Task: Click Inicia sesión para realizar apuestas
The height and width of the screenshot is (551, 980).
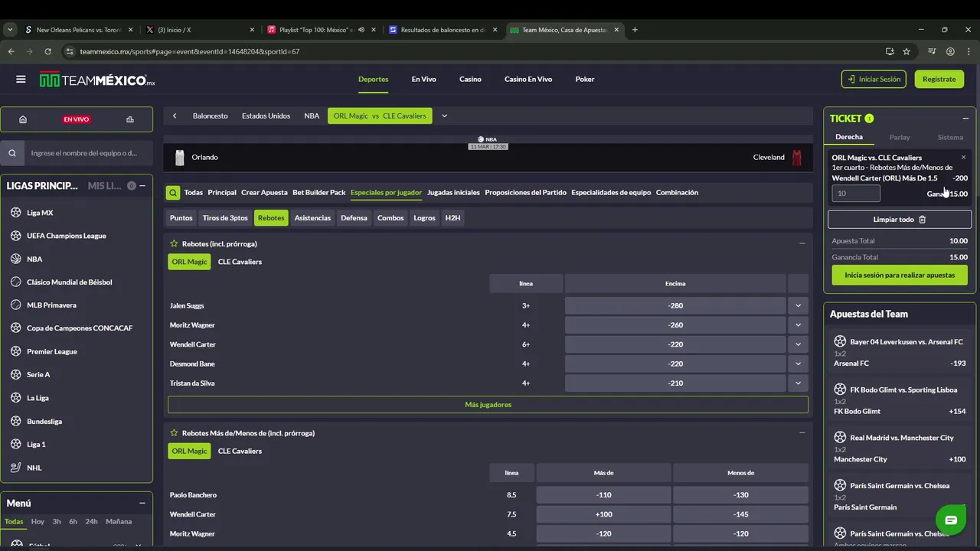Action: (900, 275)
